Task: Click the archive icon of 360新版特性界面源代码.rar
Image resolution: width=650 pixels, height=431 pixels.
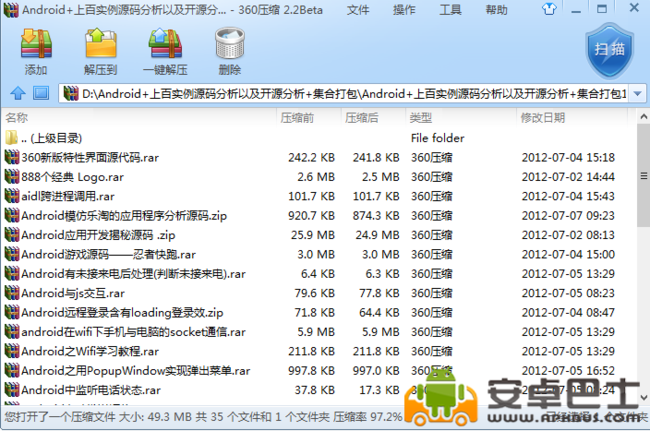Action: [x=12, y=157]
